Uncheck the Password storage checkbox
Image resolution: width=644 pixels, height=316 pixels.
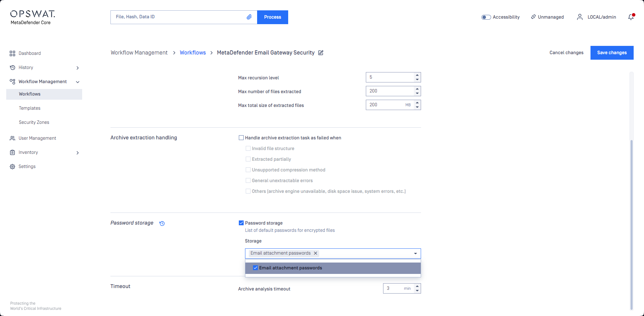(x=241, y=223)
